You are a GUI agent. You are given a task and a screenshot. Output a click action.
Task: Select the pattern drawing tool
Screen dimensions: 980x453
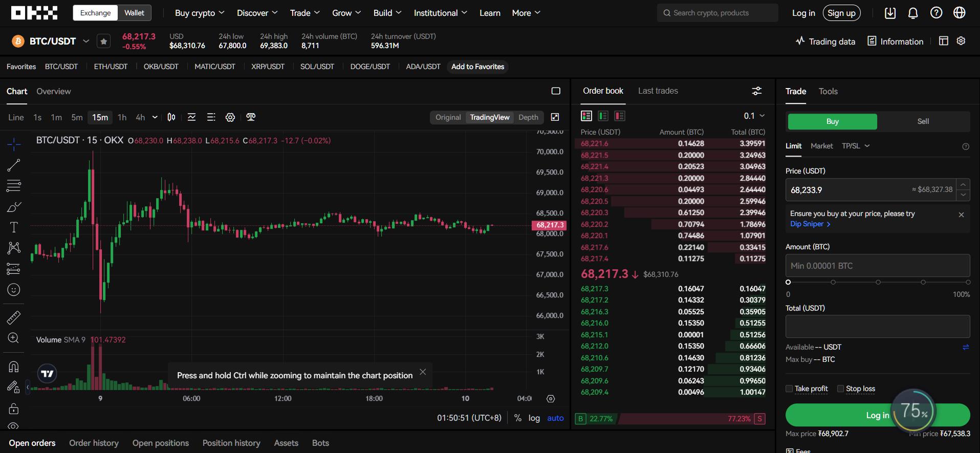tap(14, 248)
